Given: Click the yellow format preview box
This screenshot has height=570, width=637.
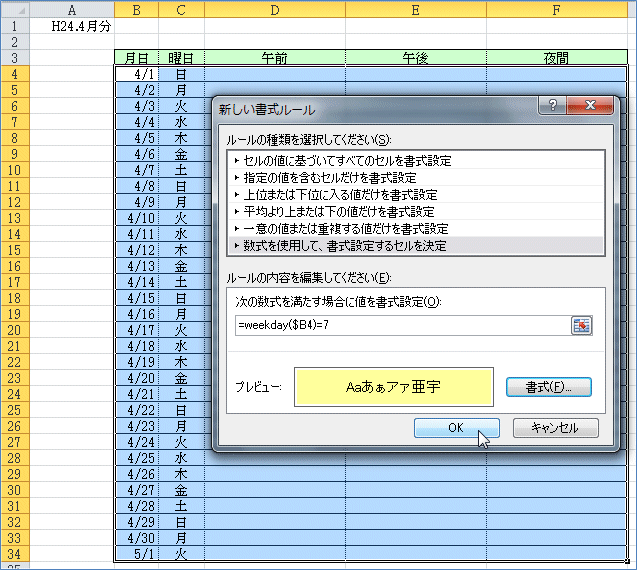Looking at the screenshot, I should [394, 387].
